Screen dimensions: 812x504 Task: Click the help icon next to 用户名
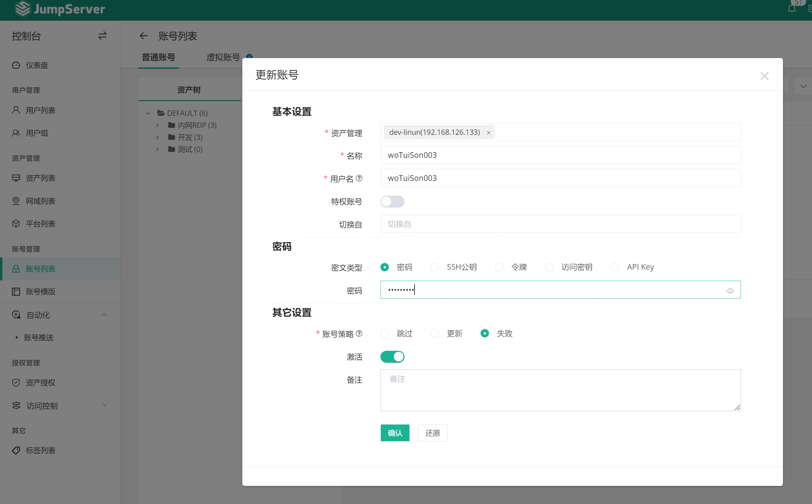click(359, 178)
